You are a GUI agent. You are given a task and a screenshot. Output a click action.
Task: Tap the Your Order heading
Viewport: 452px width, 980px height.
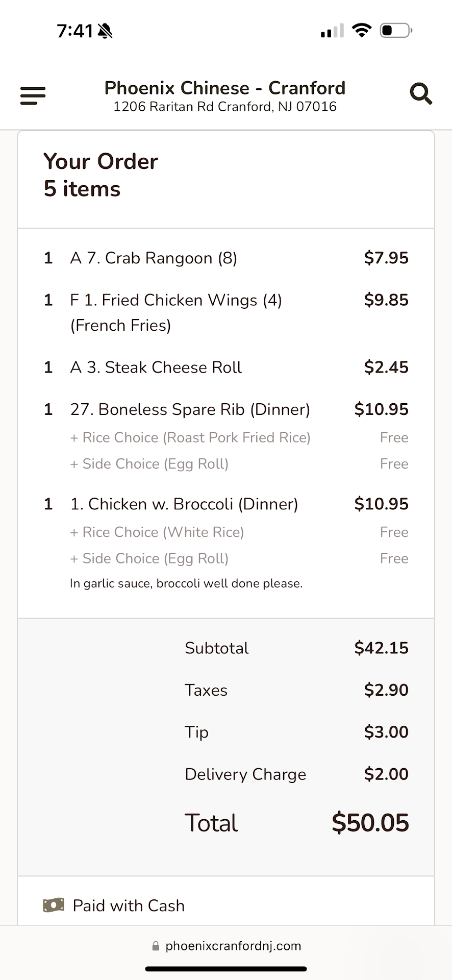click(x=101, y=161)
